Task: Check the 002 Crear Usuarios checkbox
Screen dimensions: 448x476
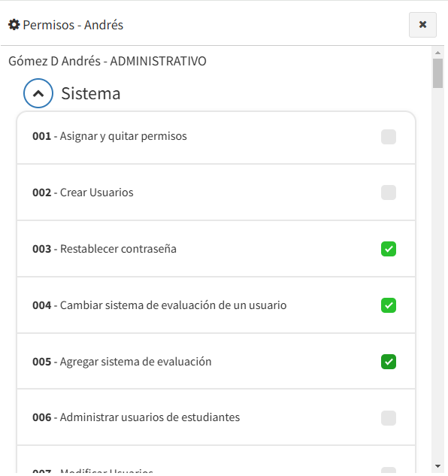Action: tap(389, 193)
